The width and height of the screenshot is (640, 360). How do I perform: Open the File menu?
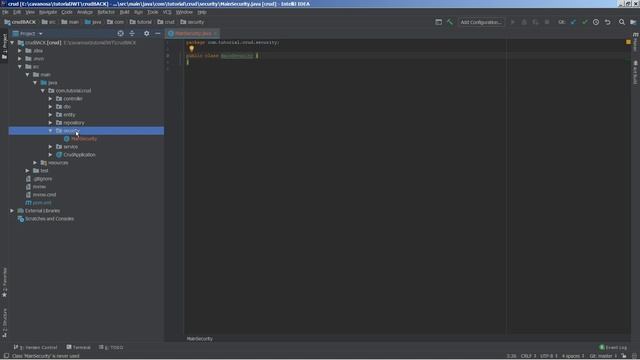(x=5, y=12)
